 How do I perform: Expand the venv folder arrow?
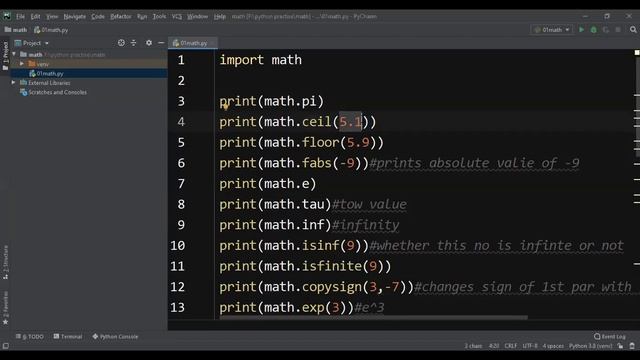click(x=22, y=64)
